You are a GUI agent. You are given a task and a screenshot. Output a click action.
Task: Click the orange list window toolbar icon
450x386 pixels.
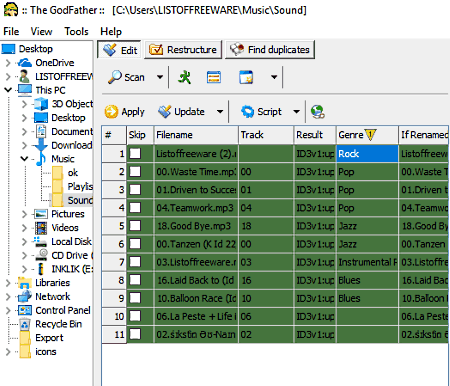pyautogui.click(x=214, y=77)
